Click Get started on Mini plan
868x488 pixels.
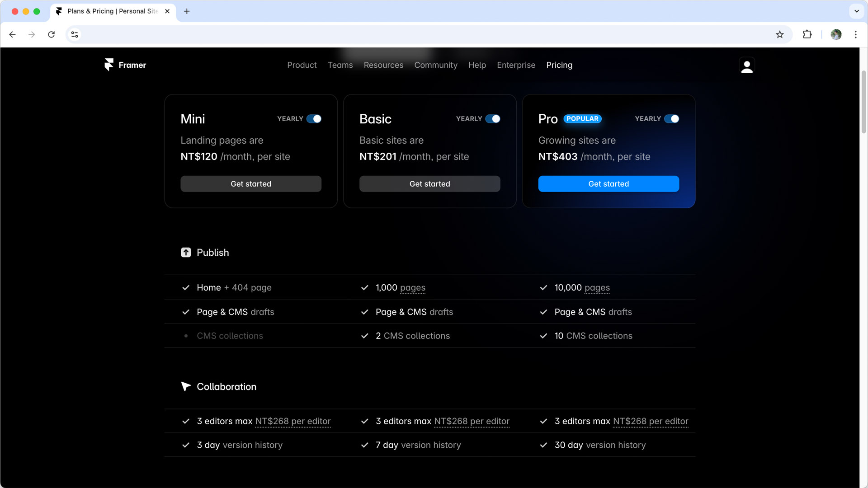click(x=251, y=184)
